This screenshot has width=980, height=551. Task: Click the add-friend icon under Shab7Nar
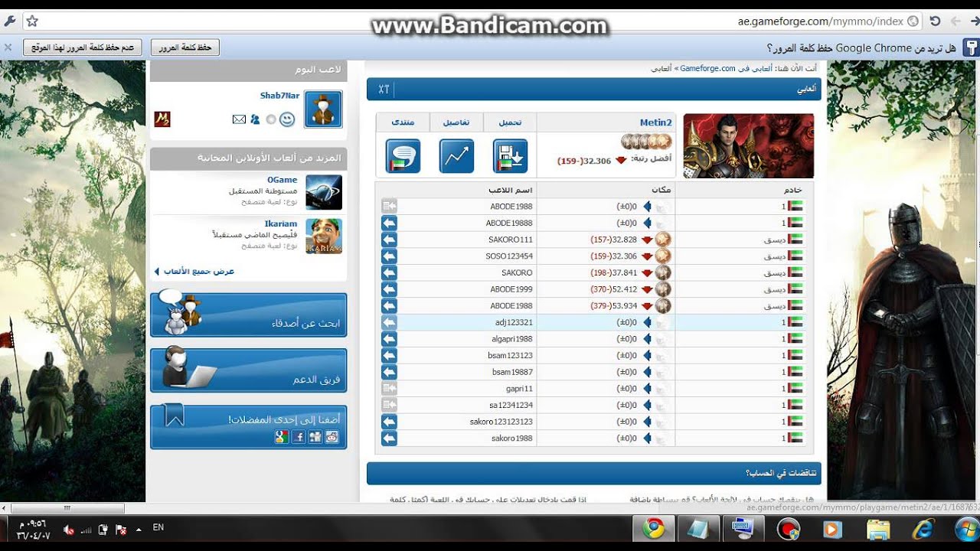[x=255, y=119]
